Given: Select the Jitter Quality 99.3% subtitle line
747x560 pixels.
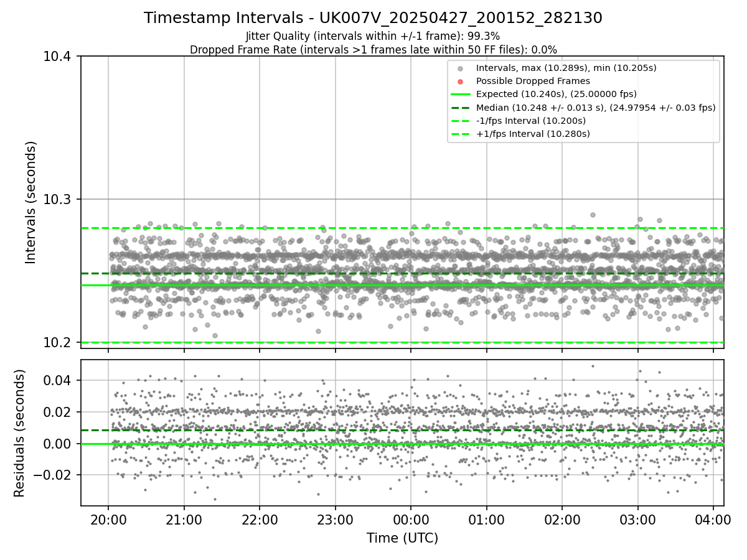Looking at the screenshot, I should [373, 37].
